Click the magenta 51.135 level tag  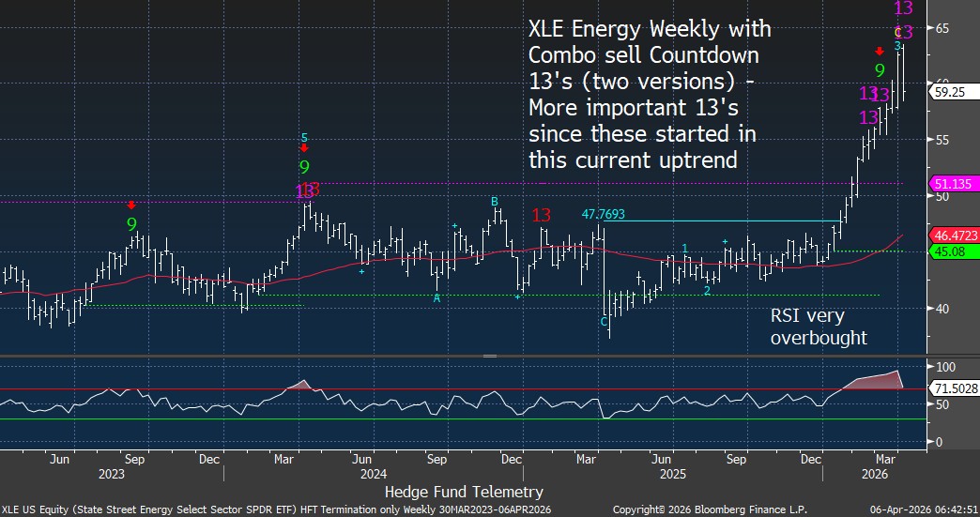click(x=953, y=184)
